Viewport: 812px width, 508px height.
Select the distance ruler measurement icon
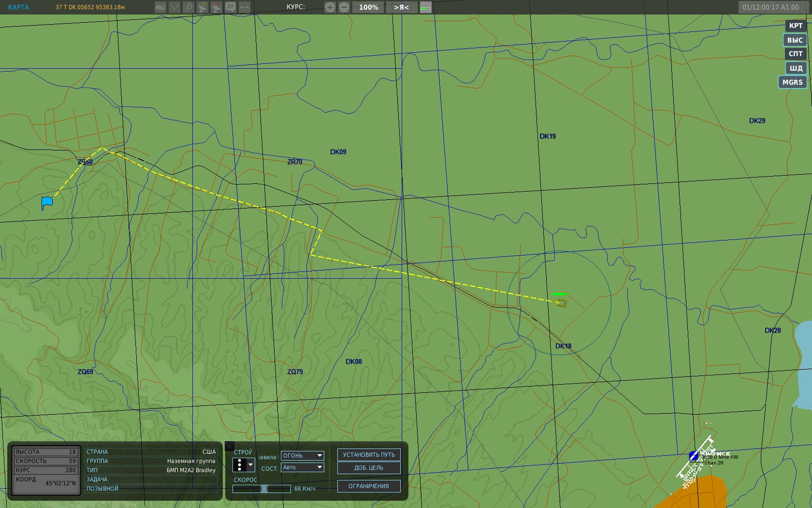[x=245, y=7]
